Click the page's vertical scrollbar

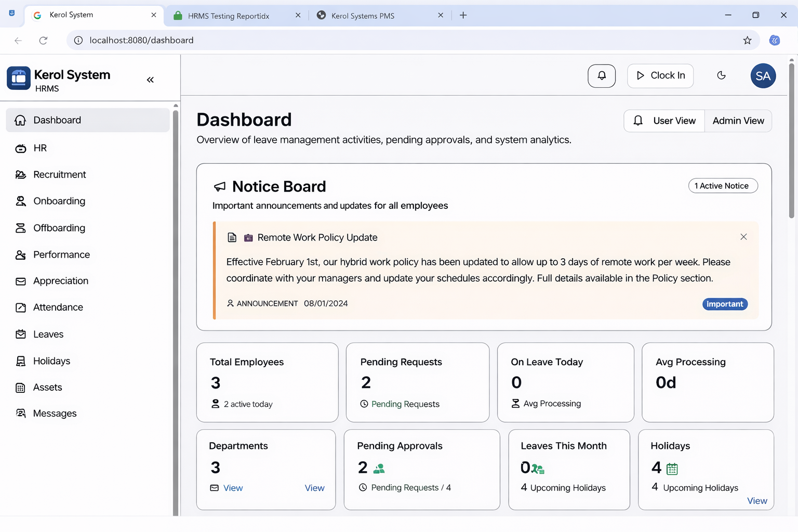(791, 140)
